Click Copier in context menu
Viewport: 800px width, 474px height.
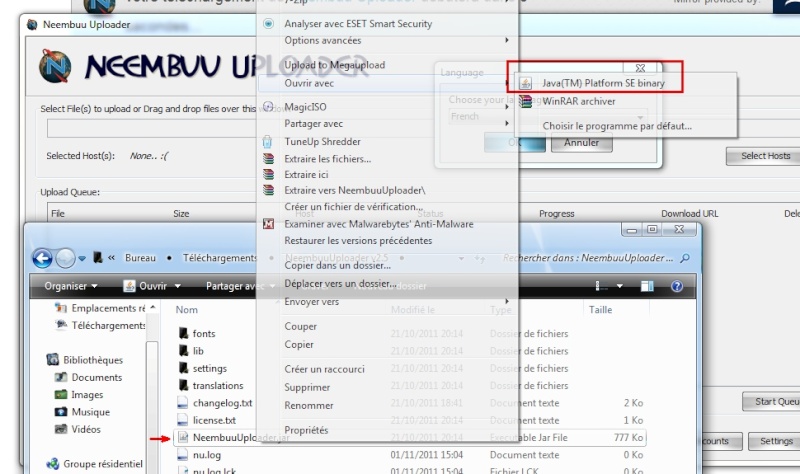pos(299,344)
